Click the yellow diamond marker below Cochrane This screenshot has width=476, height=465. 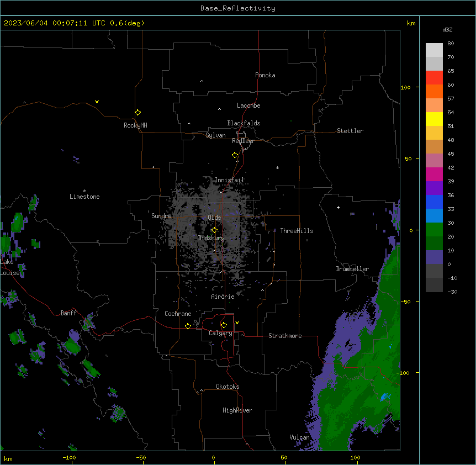click(188, 326)
